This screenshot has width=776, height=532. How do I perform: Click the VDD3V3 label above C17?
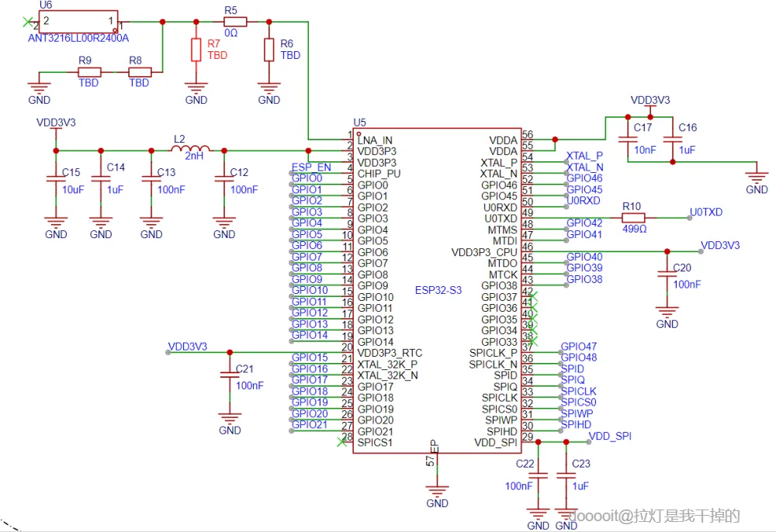650,100
